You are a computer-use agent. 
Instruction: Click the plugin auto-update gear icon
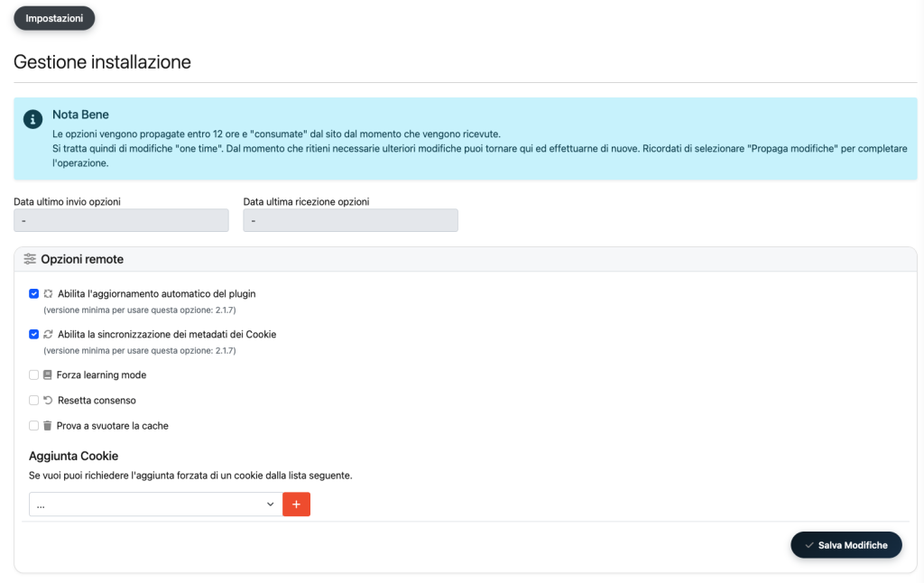pos(49,293)
